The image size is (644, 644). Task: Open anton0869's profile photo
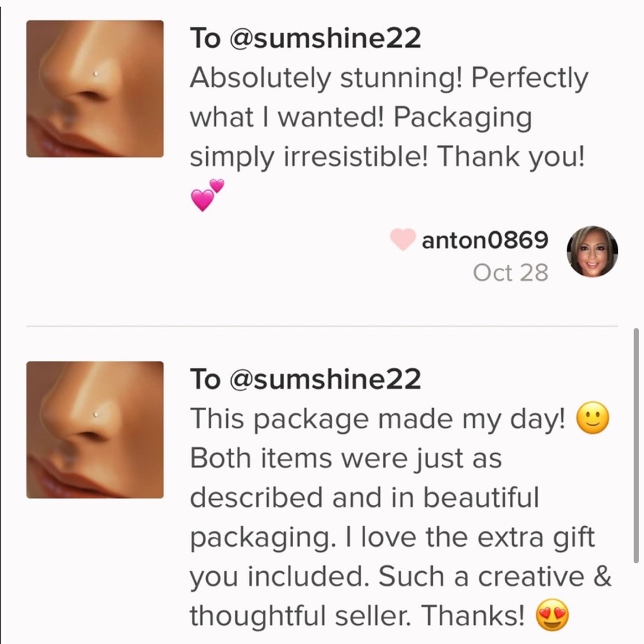592,252
